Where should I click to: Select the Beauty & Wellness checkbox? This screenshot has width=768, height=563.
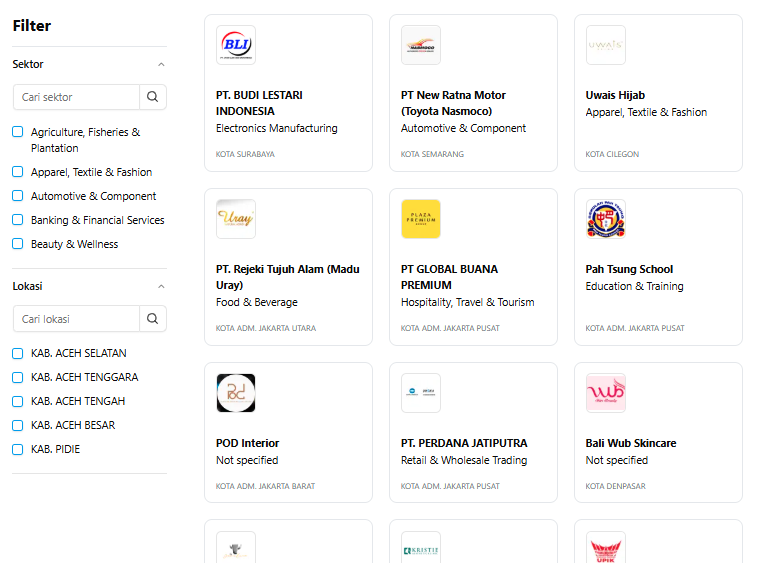coord(18,244)
